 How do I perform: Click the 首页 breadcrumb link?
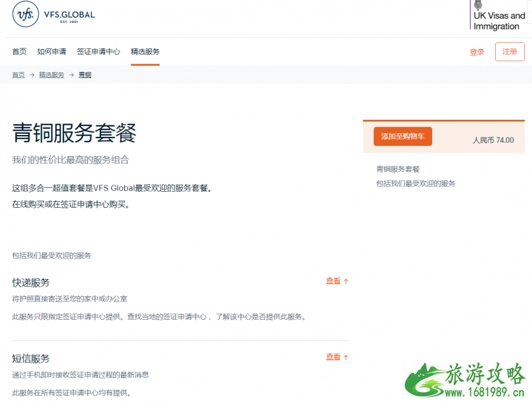pyautogui.click(x=18, y=75)
